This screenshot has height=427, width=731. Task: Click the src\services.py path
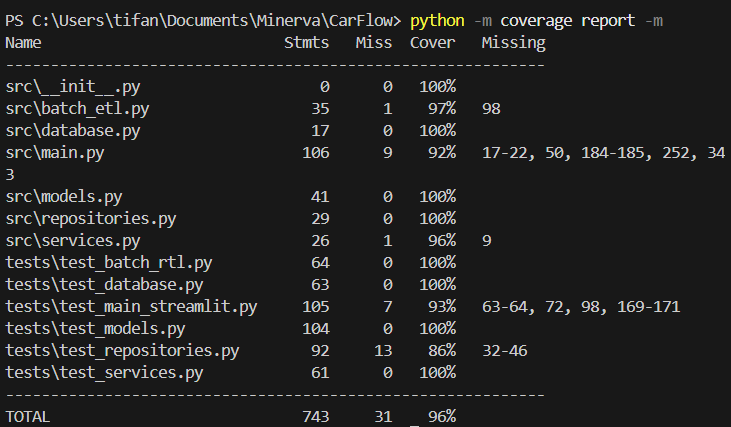click(73, 241)
